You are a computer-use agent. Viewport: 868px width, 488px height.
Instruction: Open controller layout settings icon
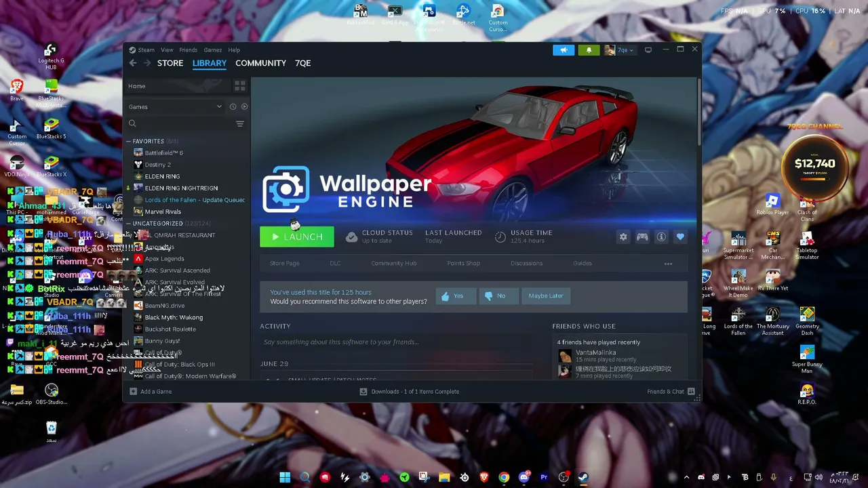pos(642,237)
